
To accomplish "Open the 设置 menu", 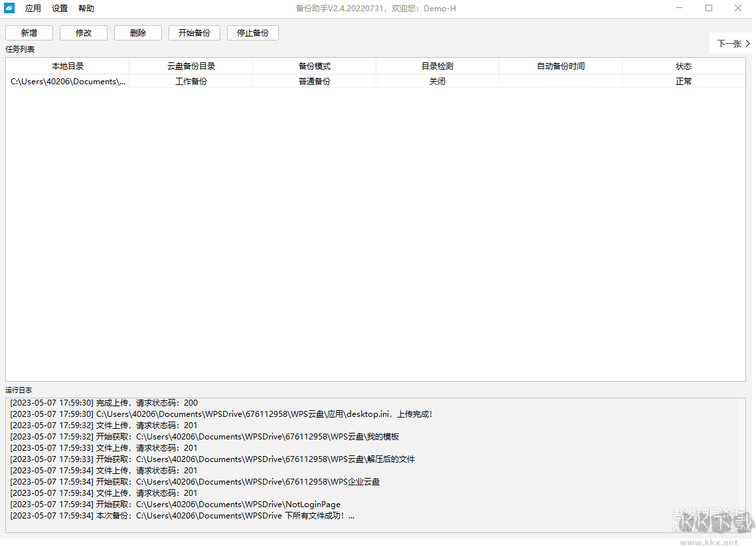I will click(59, 8).
